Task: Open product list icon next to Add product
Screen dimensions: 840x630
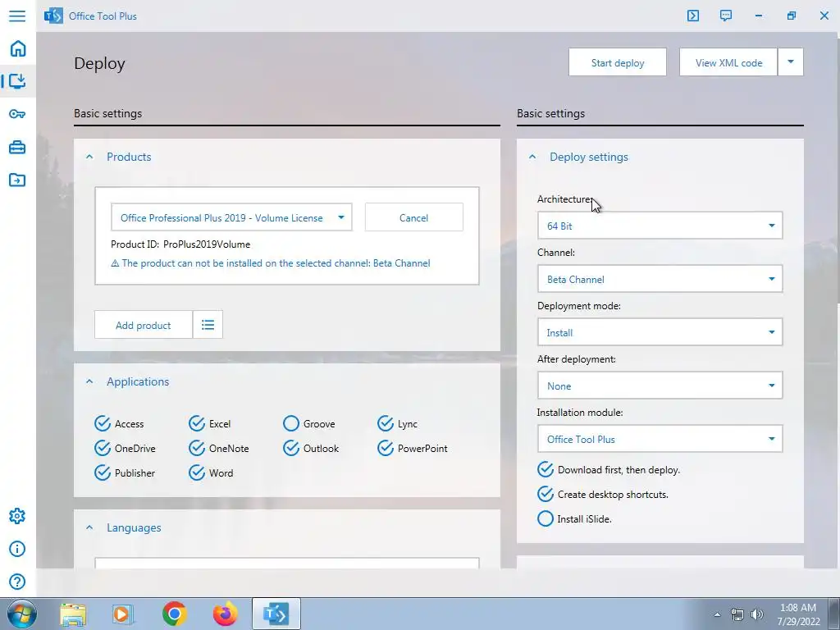Action: click(208, 325)
